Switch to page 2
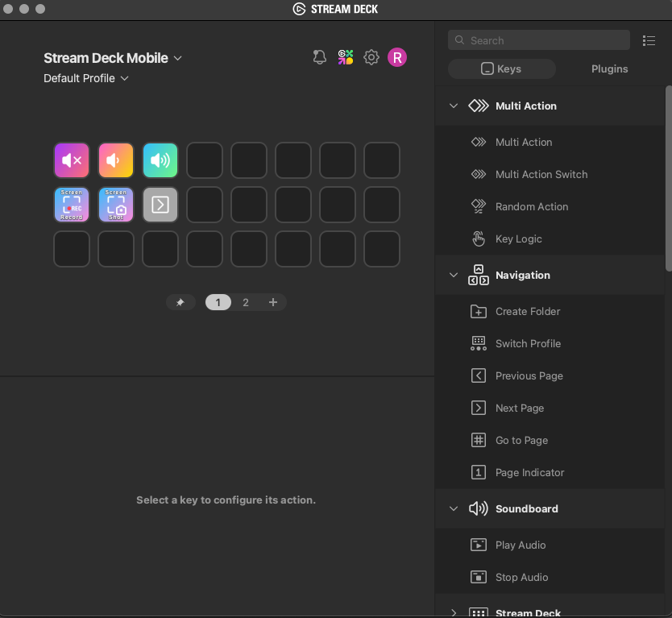Image resolution: width=672 pixels, height=618 pixels. pyautogui.click(x=246, y=302)
